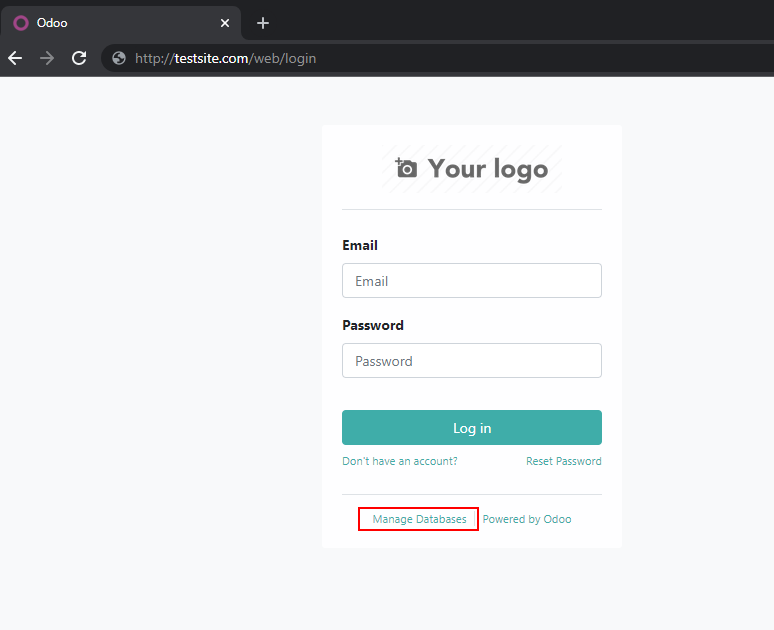774x630 pixels.
Task: Click the 'Your logo' placeholder text
Action: point(488,169)
